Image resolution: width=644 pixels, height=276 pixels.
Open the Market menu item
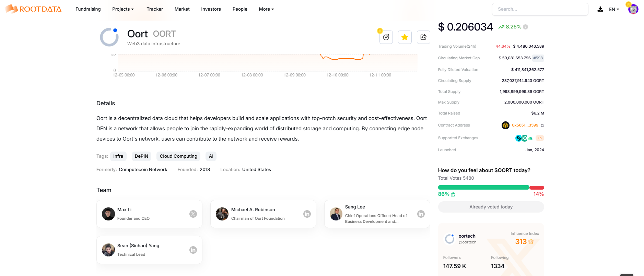182,9
